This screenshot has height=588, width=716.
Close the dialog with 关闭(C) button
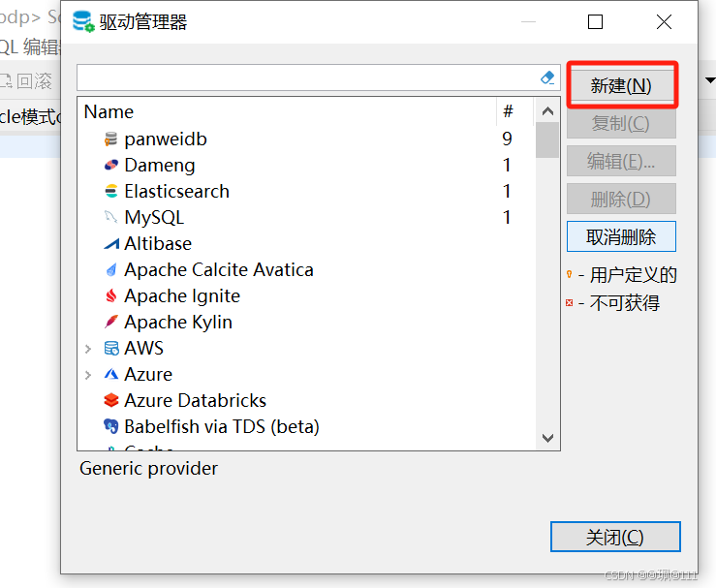615,537
